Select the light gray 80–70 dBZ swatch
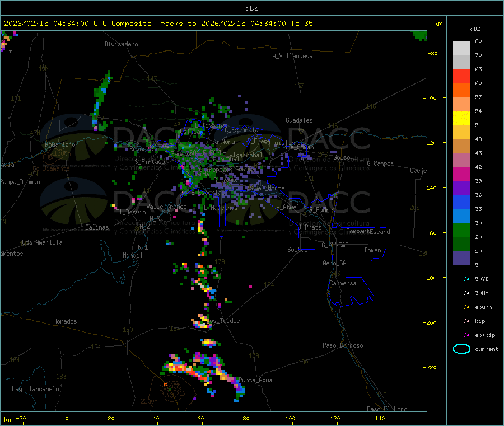This screenshot has width=504, height=426. click(461, 48)
